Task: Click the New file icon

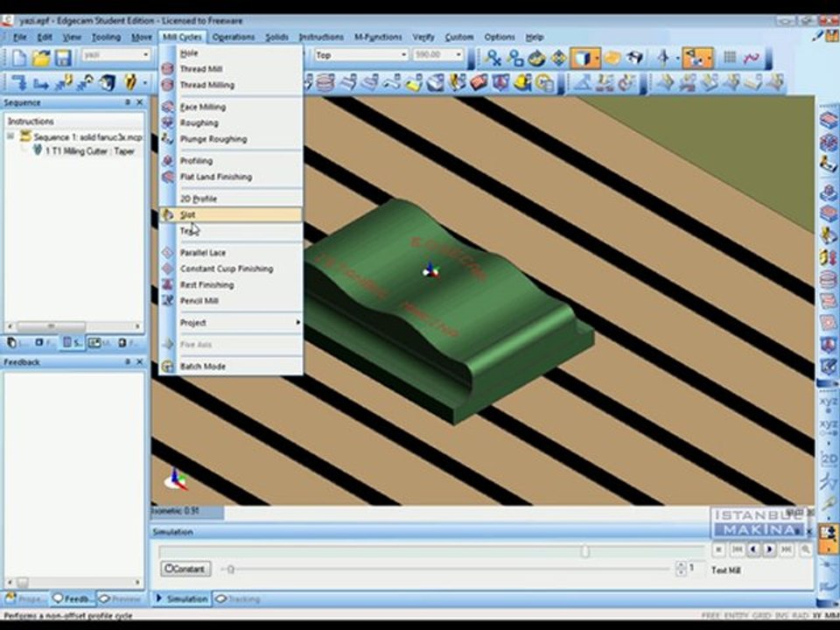Action: [x=19, y=58]
